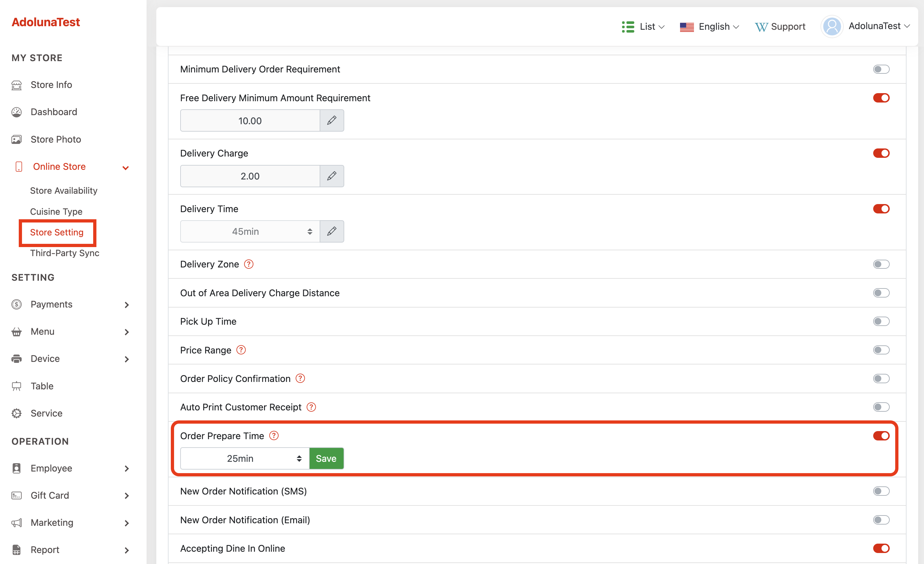This screenshot has height=564, width=924.
Task: Click the pencil edit icon for Delivery Charge
Action: point(332,176)
